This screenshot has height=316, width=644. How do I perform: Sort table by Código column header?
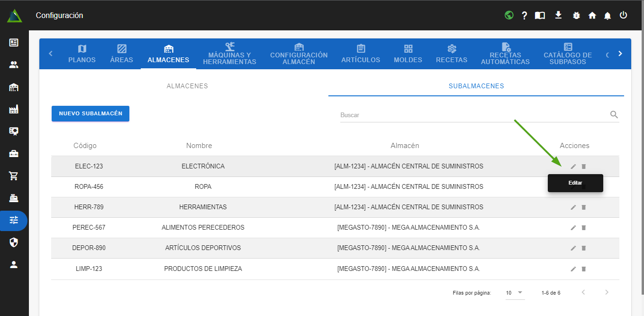[85, 146]
